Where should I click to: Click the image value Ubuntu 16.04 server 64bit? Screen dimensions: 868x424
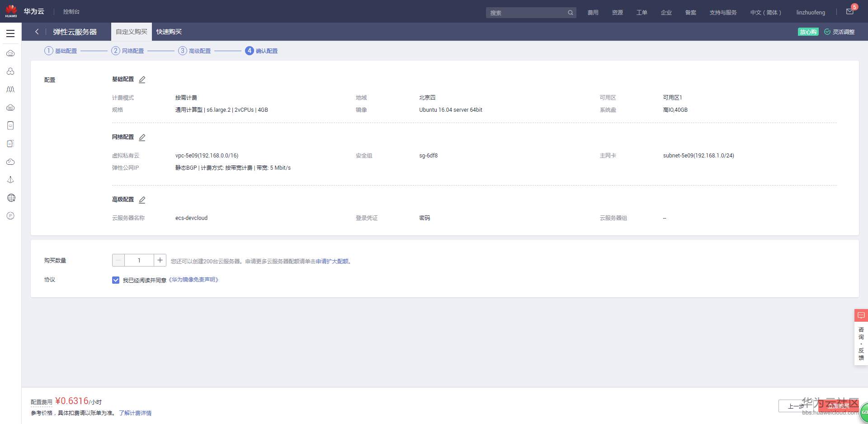click(x=451, y=110)
